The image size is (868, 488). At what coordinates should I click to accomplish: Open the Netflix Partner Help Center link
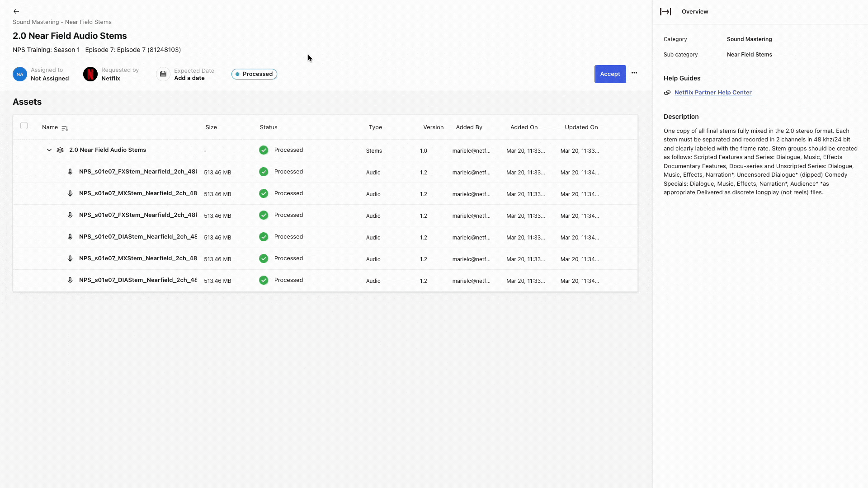click(x=713, y=92)
